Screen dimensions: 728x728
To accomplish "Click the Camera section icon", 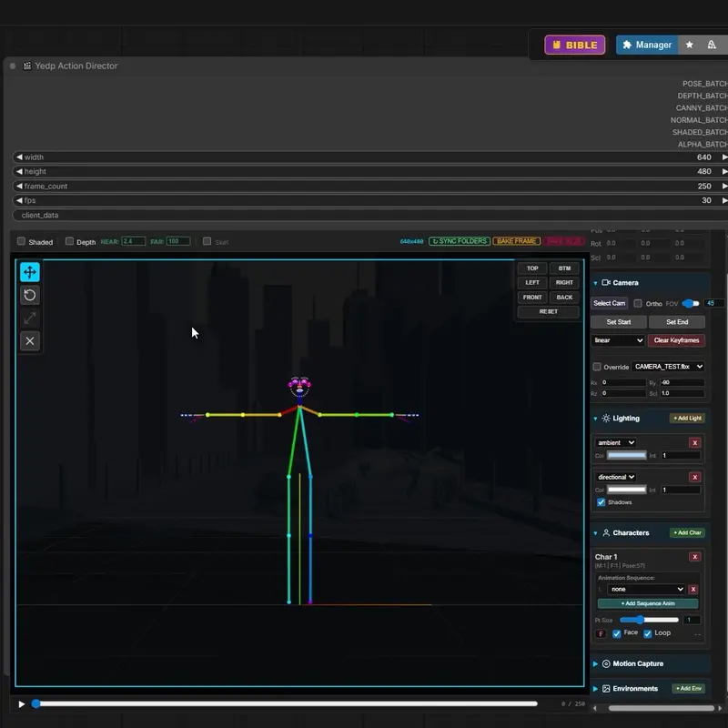I will click(x=606, y=283).
